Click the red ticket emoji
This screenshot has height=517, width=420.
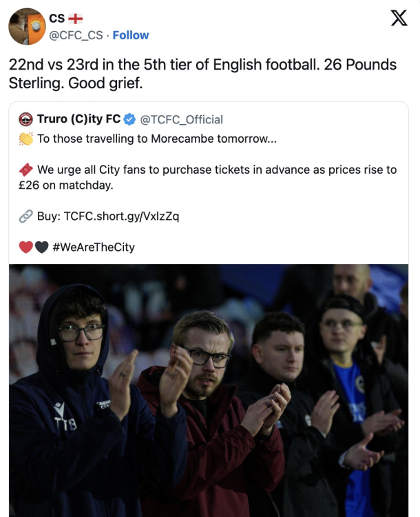pyautogui.click(x=25, y=170)
